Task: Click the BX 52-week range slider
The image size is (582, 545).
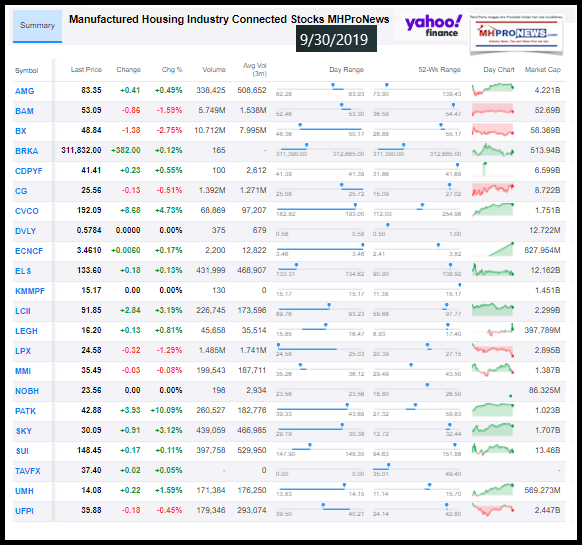Action: tap(417, 128)
